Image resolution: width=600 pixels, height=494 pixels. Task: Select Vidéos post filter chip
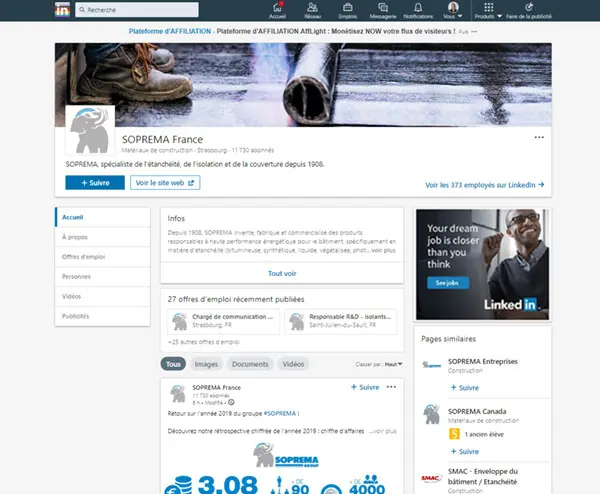tap(293, 364)
